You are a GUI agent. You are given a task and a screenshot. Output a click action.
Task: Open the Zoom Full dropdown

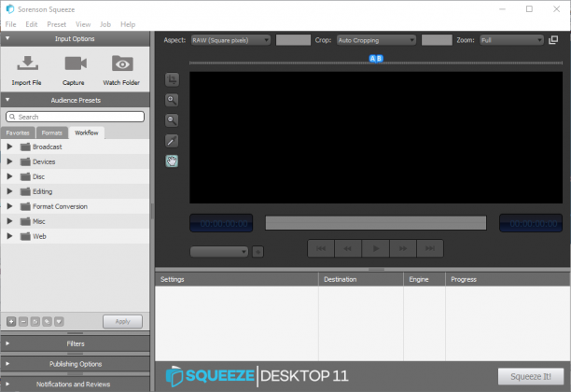tap(511, 40)
